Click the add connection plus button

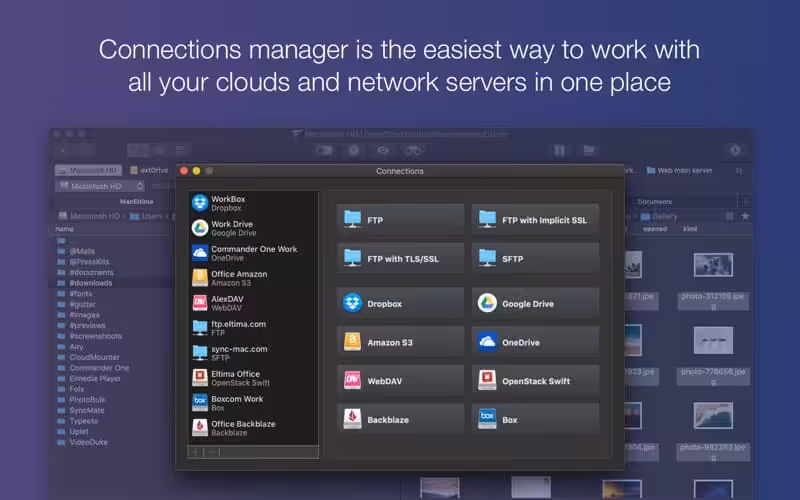tap(195, 452)
